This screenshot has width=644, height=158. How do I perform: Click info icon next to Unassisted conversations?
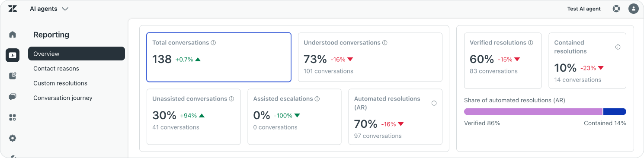231,99
